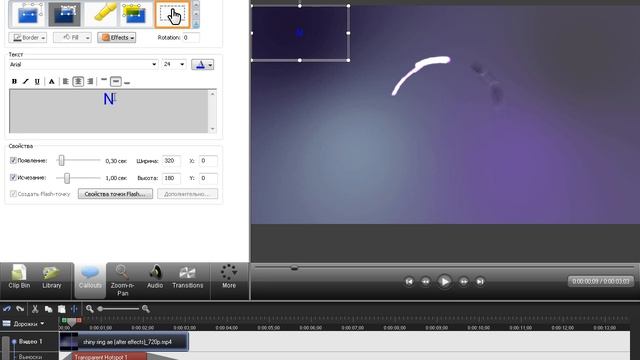Toggle underline text formatting
The width and height of the screenshot is (640, 360).
37,82
